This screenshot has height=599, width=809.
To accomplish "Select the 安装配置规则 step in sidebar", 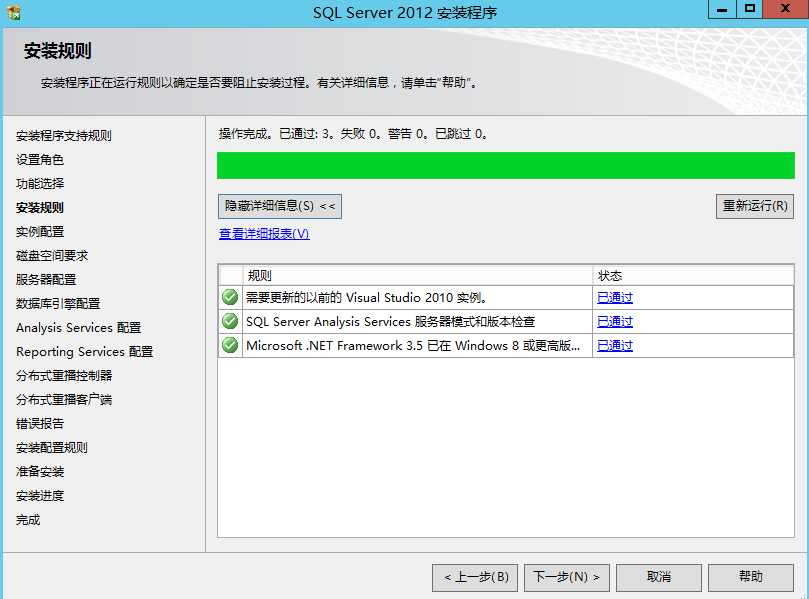I will pos(52,448).
